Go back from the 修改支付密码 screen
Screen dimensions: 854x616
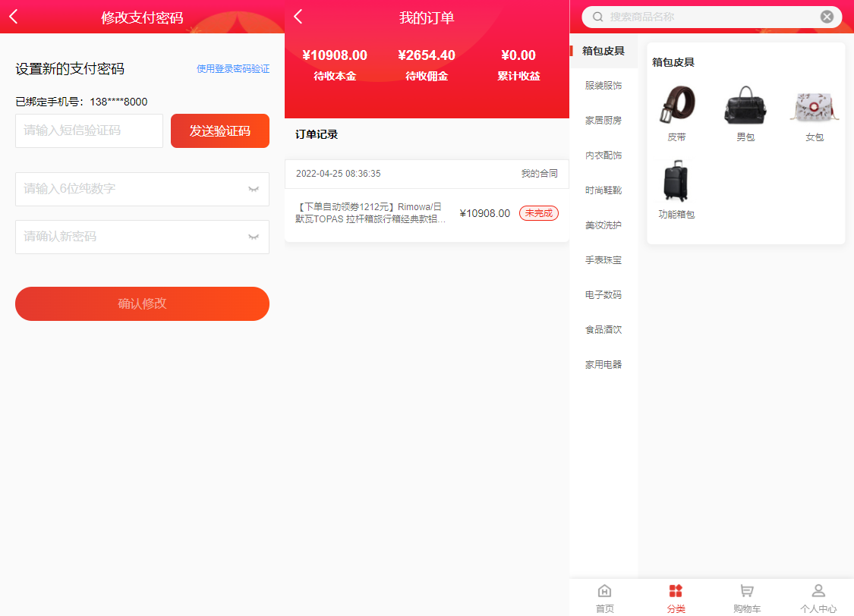click(x=14, y=17)
